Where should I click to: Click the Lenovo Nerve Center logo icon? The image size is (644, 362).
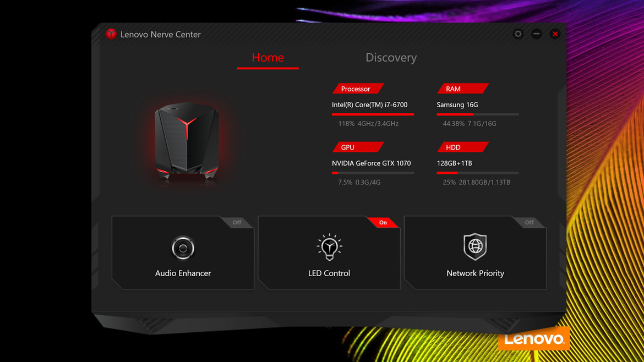tap(111, 34)
